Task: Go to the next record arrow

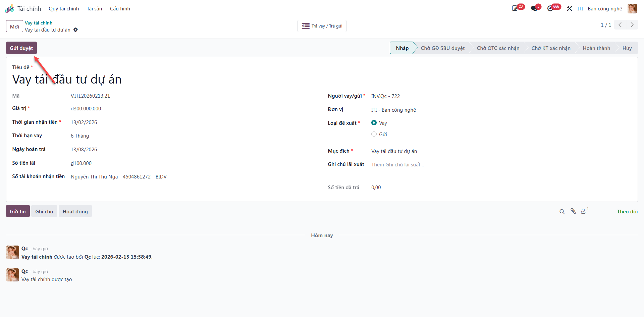Action: coord(632,25)
